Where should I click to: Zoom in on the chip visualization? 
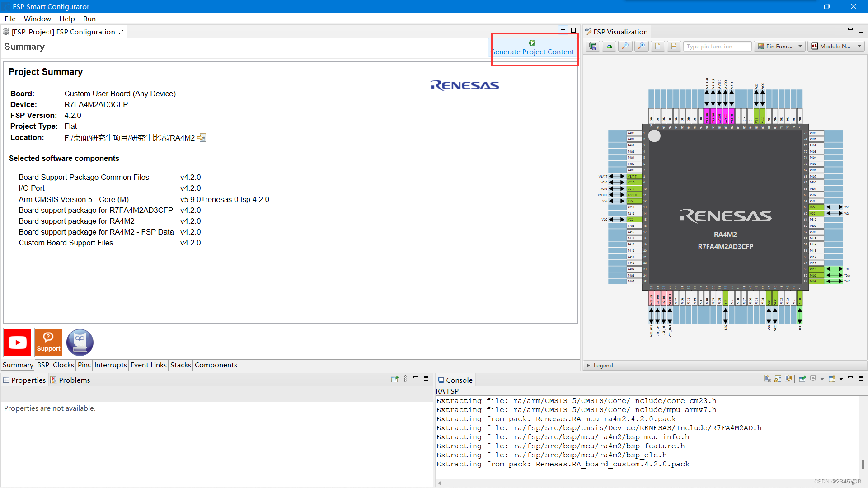[642, 46]
